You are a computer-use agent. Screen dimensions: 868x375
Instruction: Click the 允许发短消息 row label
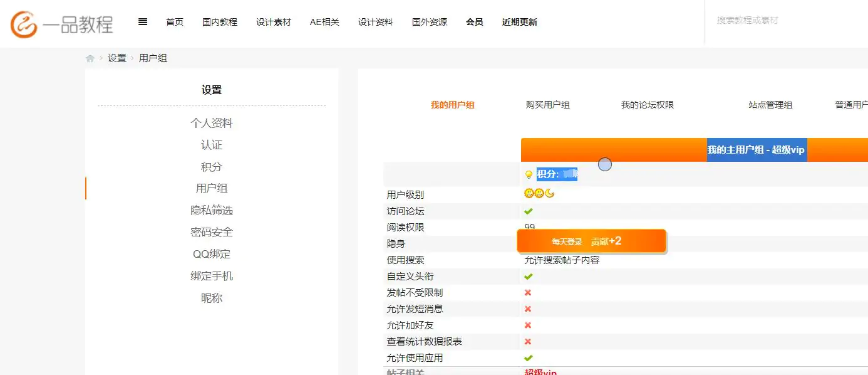point(415,309)
